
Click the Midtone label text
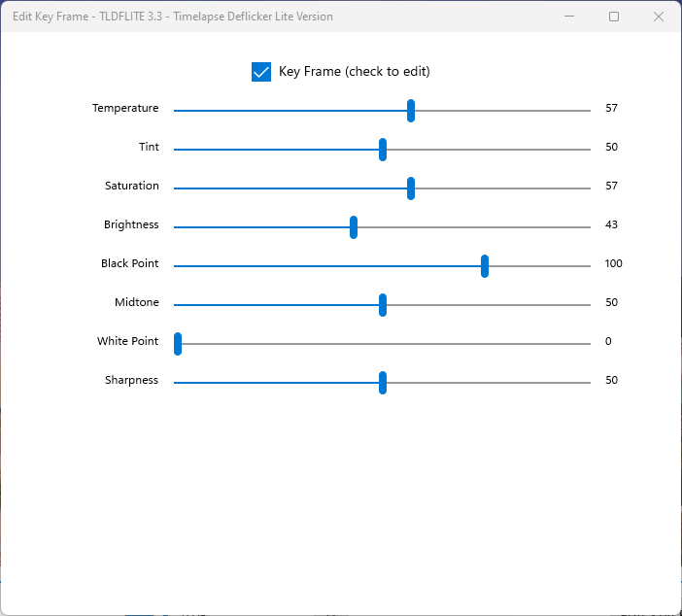(x=136, y=302)
